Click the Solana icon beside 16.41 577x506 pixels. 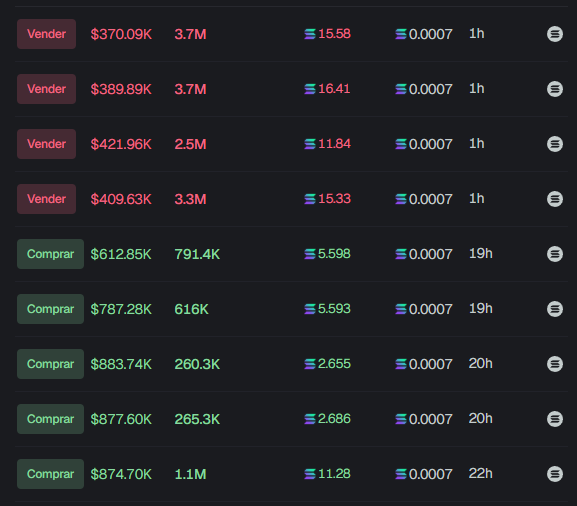click(x=310, y=89)
